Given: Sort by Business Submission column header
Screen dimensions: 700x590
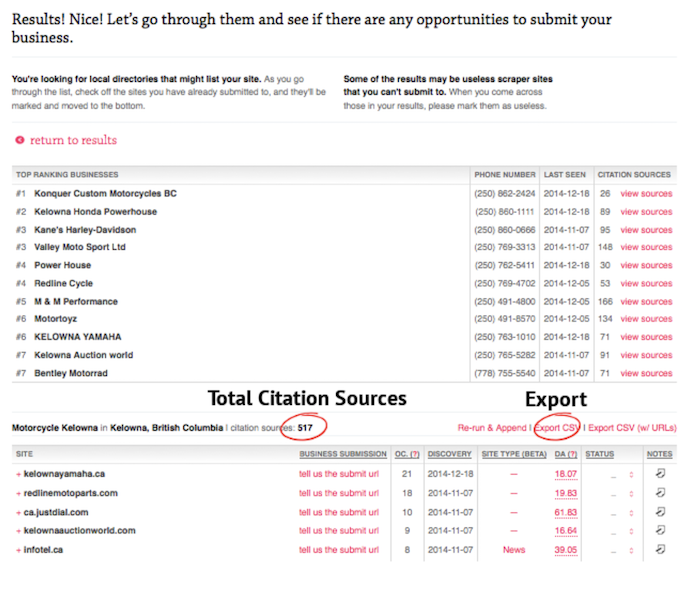Looking at the screenshot, I should (x=343, y=454).
